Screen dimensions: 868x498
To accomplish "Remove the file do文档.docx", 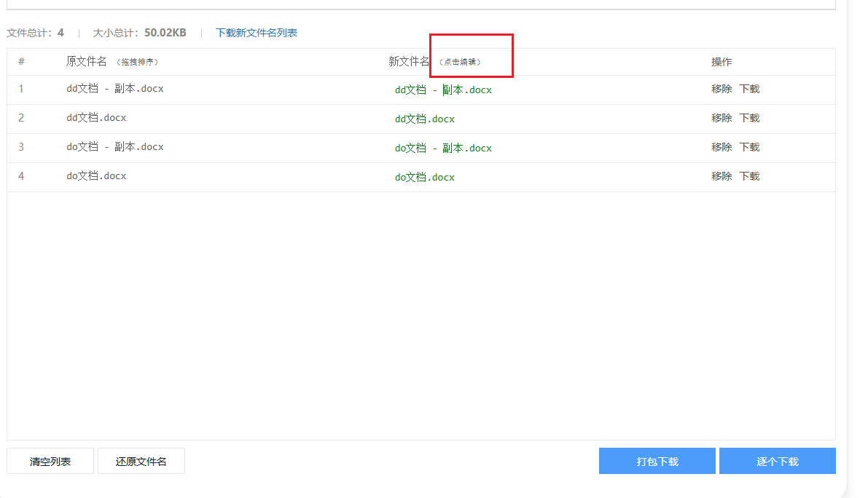I will pyautogui.click(x=722, y=175).
